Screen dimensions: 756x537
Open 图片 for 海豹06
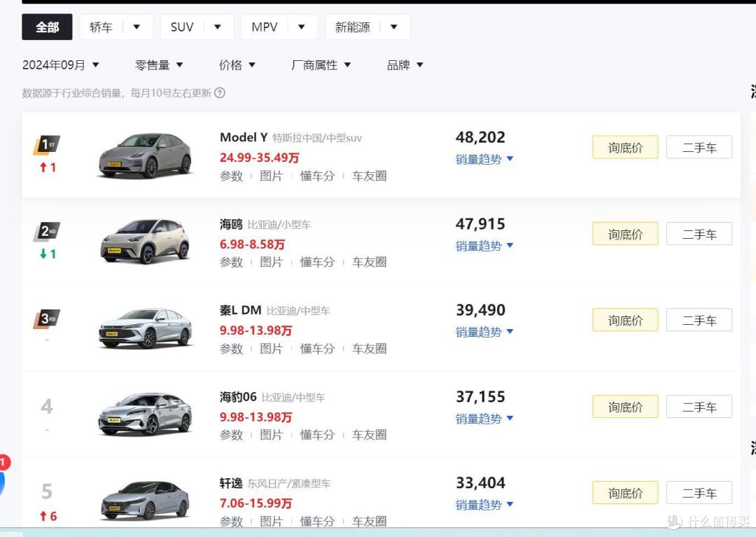[271, 435]
